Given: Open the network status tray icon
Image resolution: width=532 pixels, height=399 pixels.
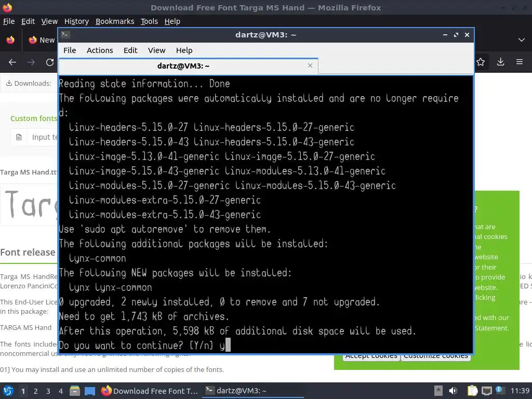Looking at the screenshot, I should (486, 391).
